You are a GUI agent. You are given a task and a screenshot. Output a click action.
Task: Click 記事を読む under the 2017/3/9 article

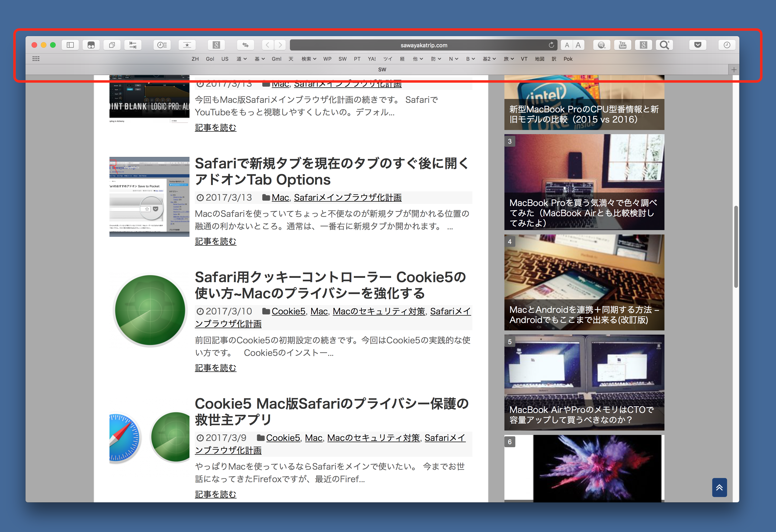pos(215,494)
